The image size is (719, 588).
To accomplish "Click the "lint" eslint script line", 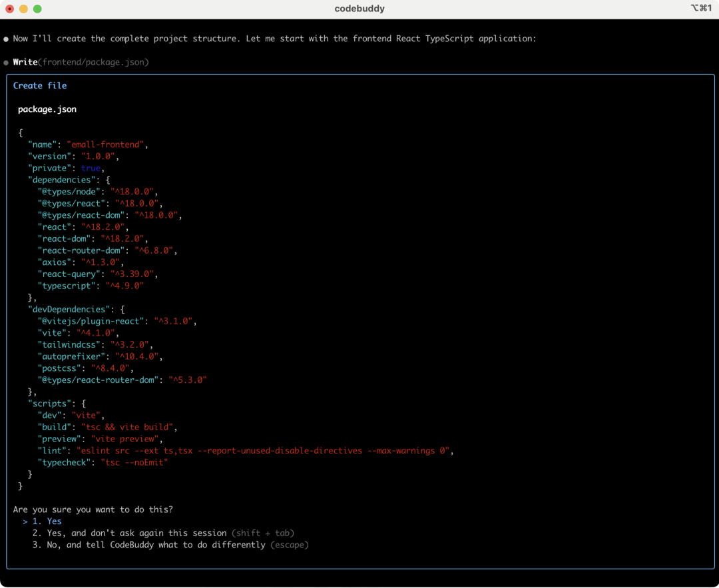I will (x=246, y=451).
